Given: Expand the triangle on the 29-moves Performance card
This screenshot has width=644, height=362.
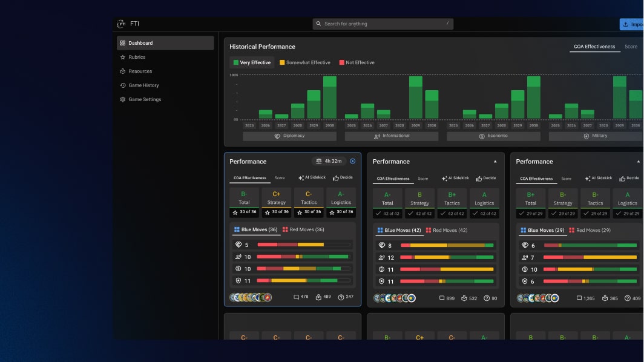Looking at the screenshot, I should pyautogui.click(x=638, y=162).
